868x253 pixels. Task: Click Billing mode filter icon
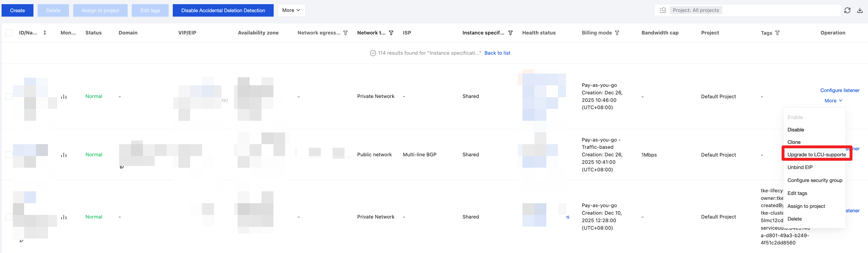click(617, 33)
